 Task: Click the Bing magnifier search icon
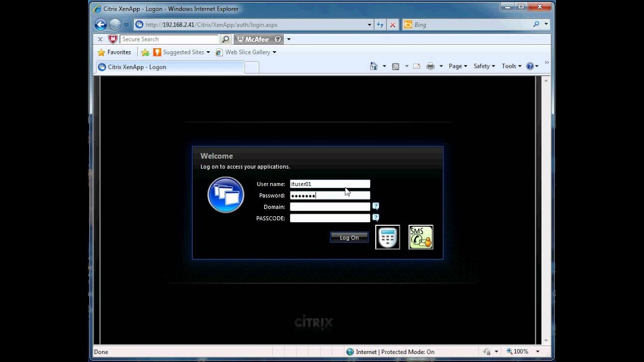click(x=536, y=24)
